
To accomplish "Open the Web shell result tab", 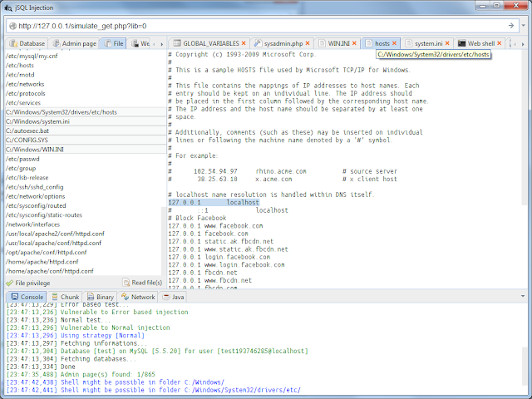I will tap(480, 43).
